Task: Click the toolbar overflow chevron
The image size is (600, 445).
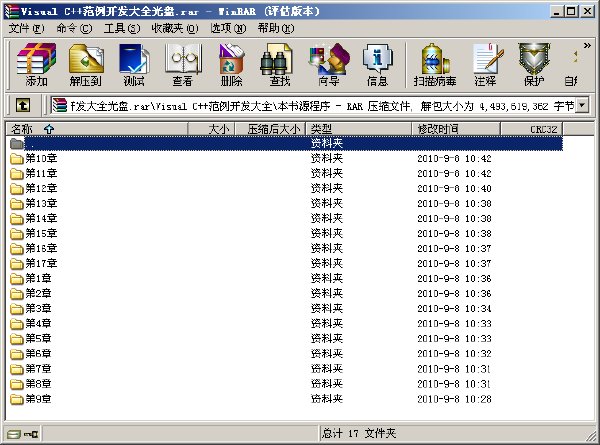Action: click(587, 46)
